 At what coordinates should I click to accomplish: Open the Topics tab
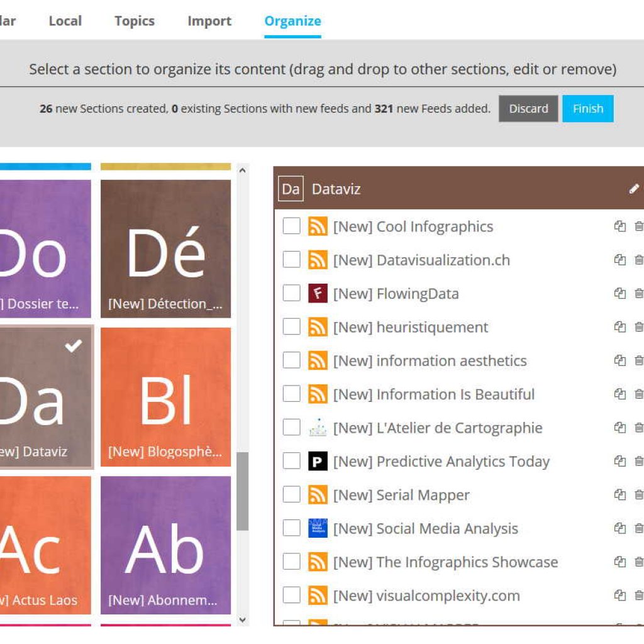point(134,21)
